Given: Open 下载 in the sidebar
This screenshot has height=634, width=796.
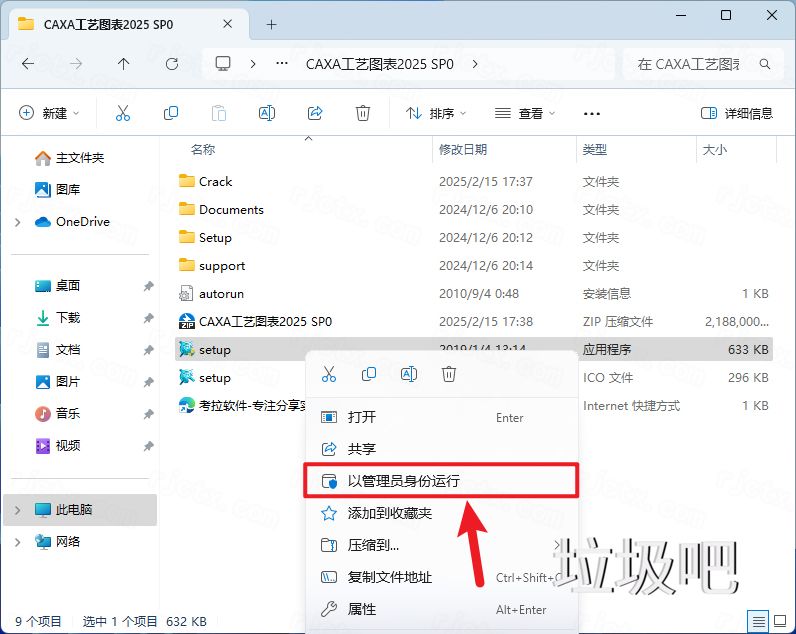Looking at the screenshot, I should 57,318.
